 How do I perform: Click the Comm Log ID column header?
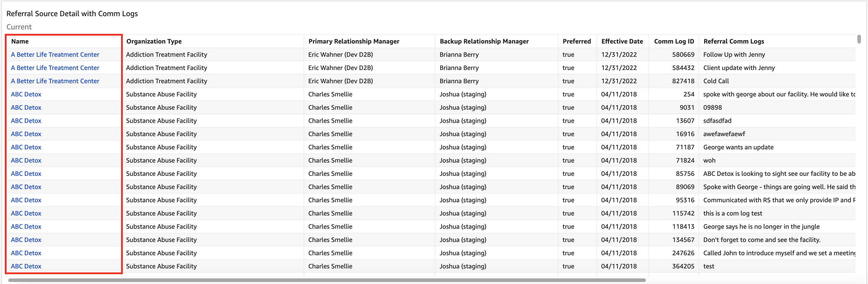click(x=674, y=41)
